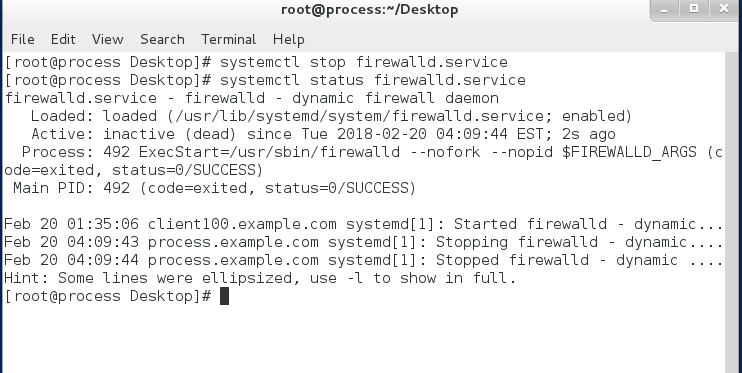Minimize the terminal window
The width and height of the screenshot is (742, 373).
click(664, 9)
